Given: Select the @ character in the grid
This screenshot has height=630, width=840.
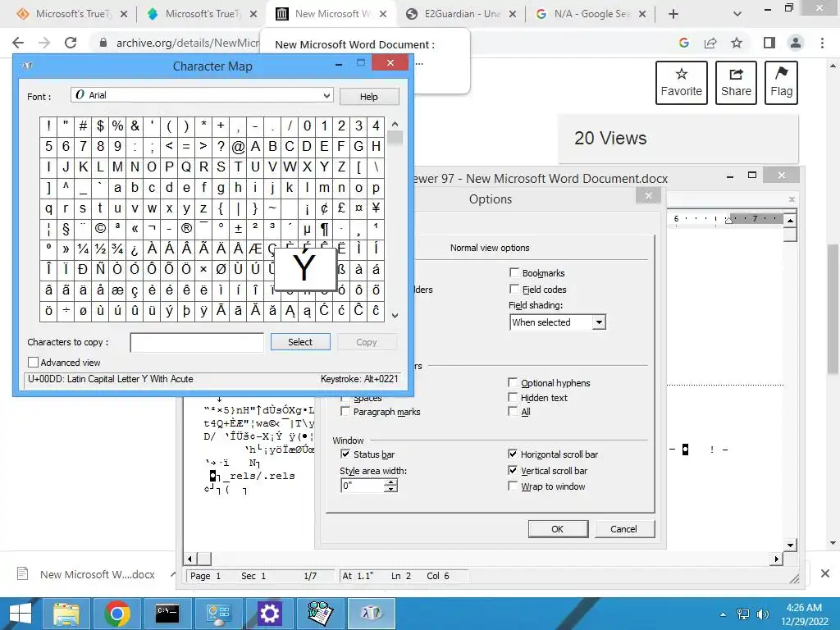Looking at the screenshot, I should pos(238,146).
